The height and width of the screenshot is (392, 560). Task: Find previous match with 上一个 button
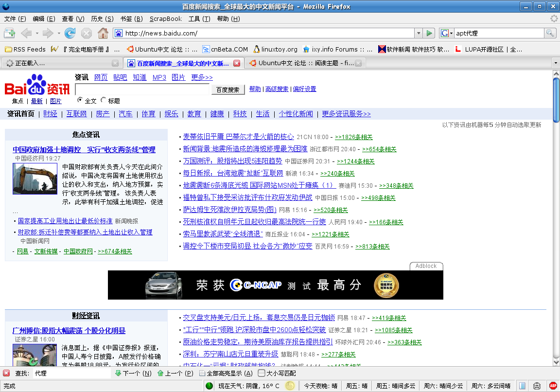(x=175, y=373)
